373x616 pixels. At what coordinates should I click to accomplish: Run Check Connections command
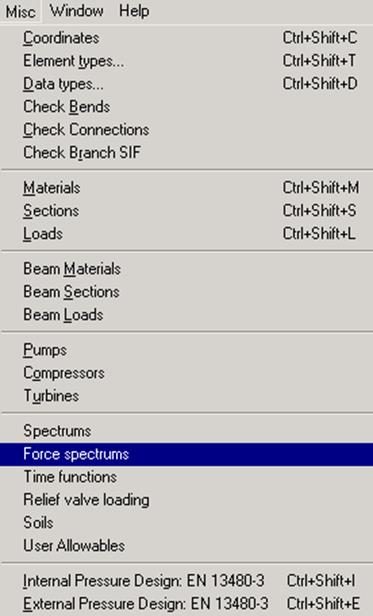(186, 130)
